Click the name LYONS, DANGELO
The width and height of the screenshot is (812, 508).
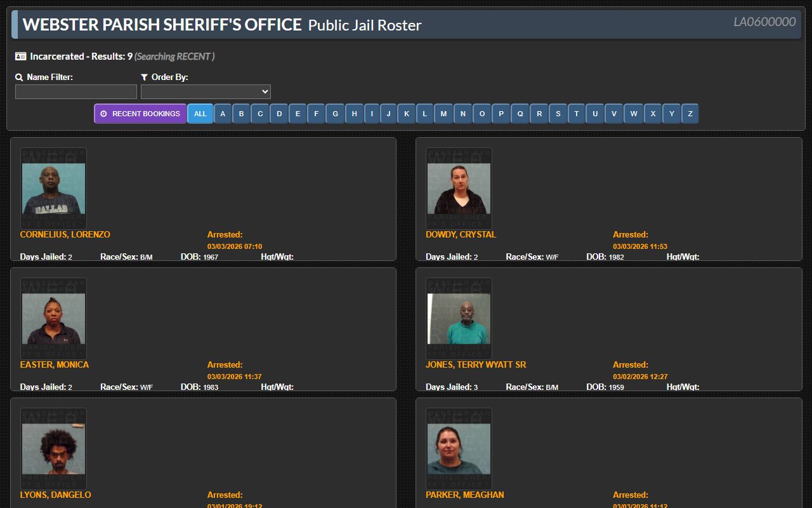click(55, 495)
